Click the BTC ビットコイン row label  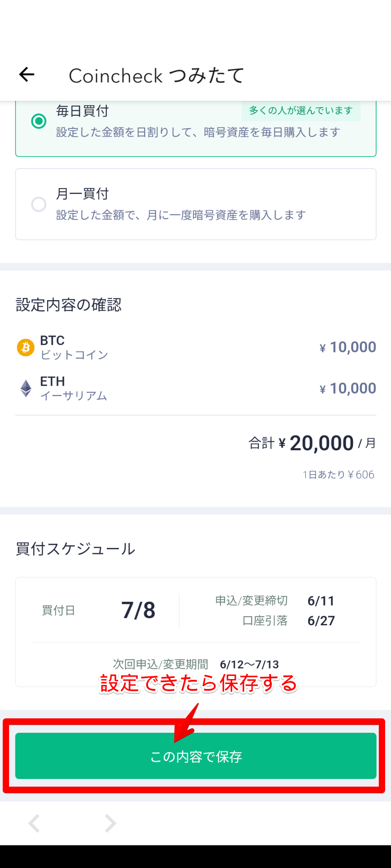74,347
